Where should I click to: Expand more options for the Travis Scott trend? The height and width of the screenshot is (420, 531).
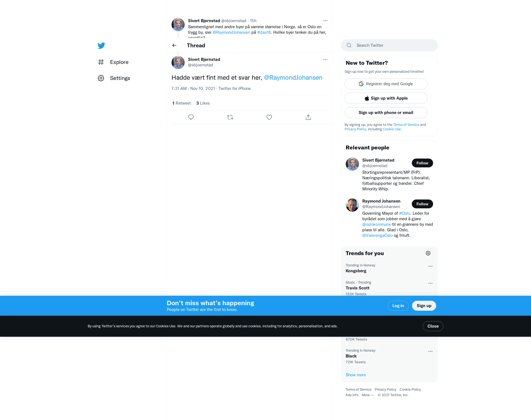[430, 283]
